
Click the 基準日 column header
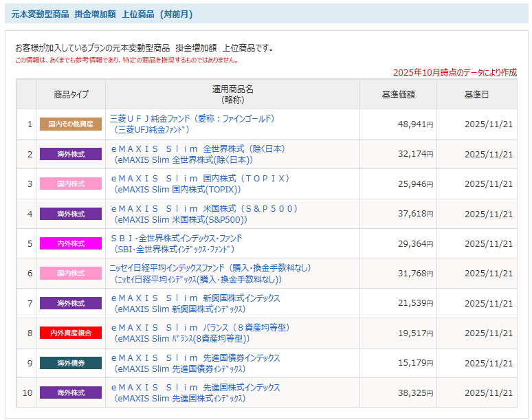click(477, 94)
